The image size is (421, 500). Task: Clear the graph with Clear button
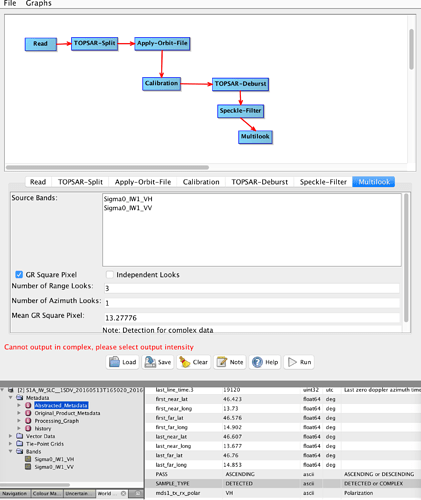click(x=194, y=362)
